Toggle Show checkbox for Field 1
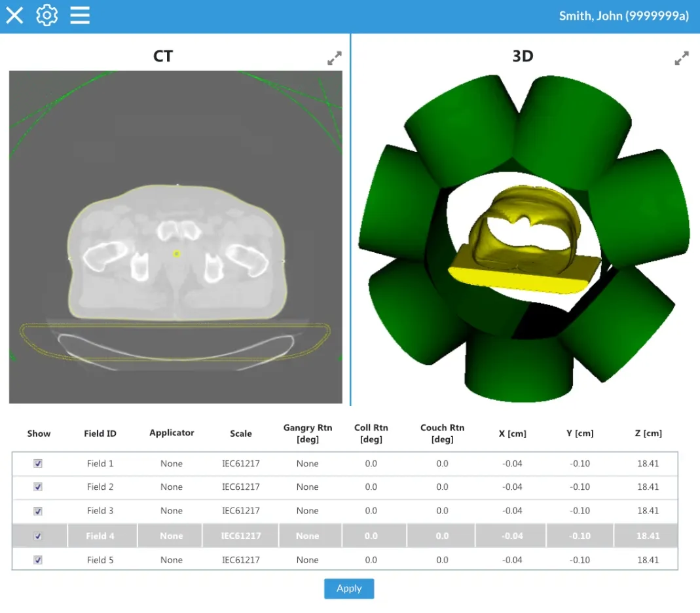Viewport: 700px width, 613px height. 38,464
